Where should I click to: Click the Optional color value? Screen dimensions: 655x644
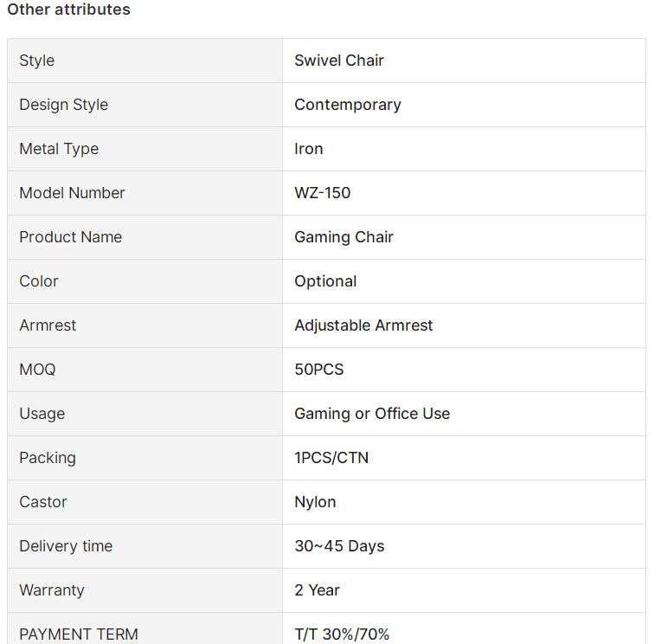pos(325,281)
